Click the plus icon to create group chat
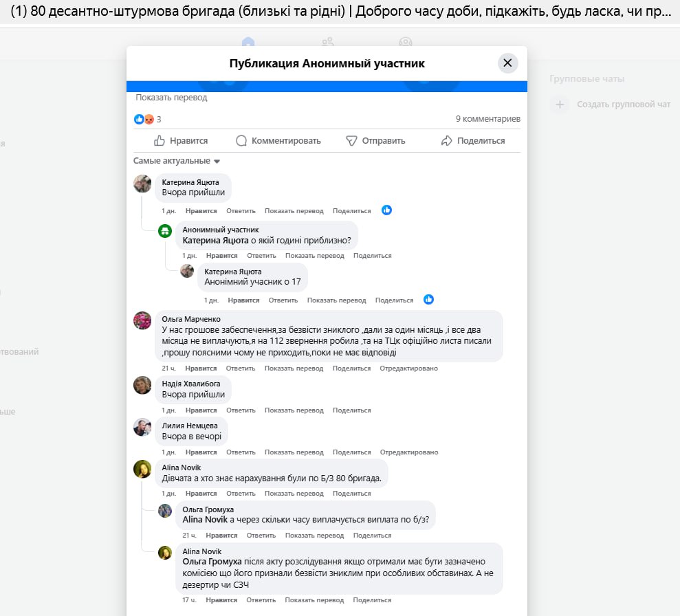Viewport: 680px width, 616px height. click(560, 104)
